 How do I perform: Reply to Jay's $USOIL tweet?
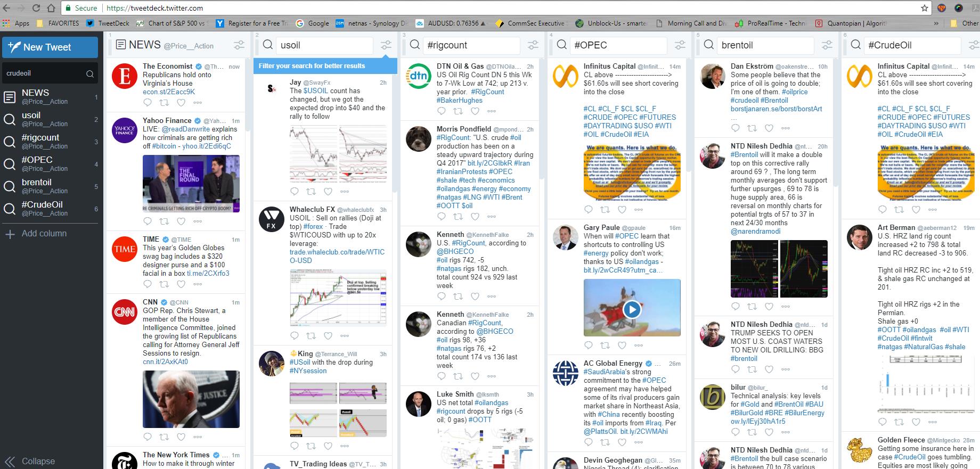click(295, 191)
